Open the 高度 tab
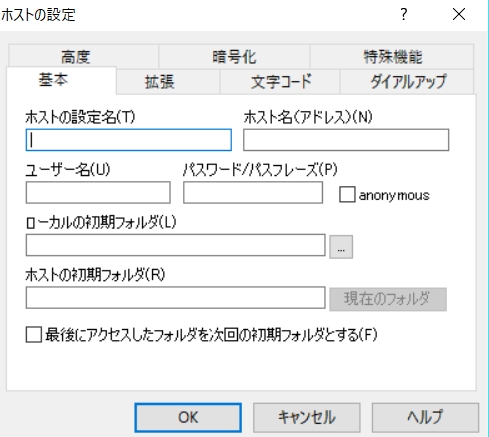The image size is (489, 437). pyautogui.click(x=83, y=57)
